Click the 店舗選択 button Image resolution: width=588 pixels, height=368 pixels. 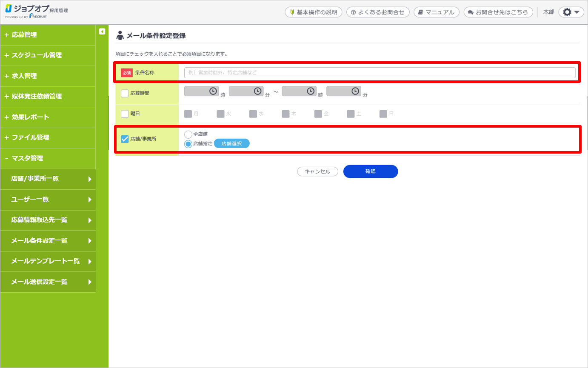[x=231, y=144]
